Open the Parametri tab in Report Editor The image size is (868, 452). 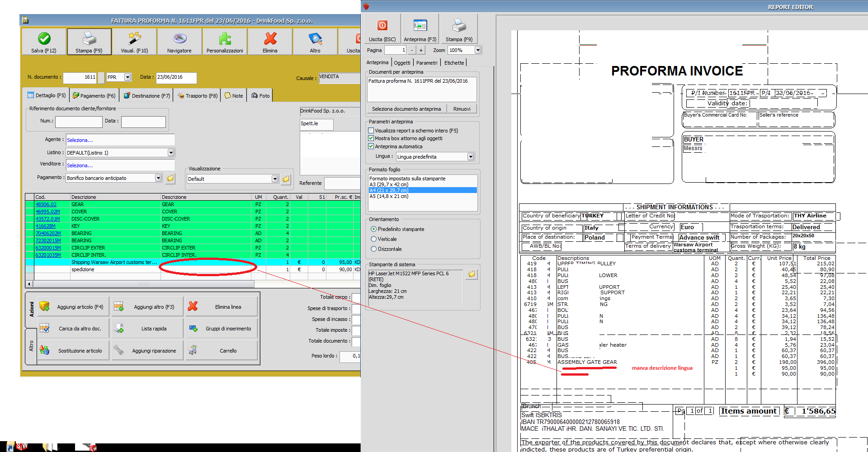coord(427,63)
